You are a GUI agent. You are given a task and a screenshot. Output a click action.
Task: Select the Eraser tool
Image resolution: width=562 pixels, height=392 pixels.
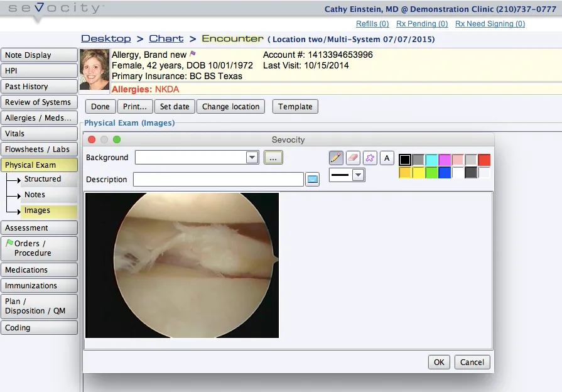(352, 158)
